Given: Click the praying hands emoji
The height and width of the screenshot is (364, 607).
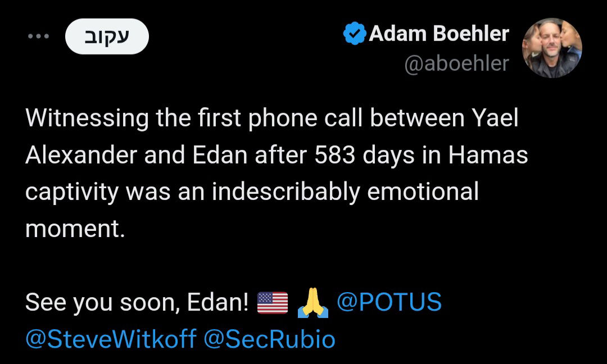Looking at the screenshot, I should (312, 303).
